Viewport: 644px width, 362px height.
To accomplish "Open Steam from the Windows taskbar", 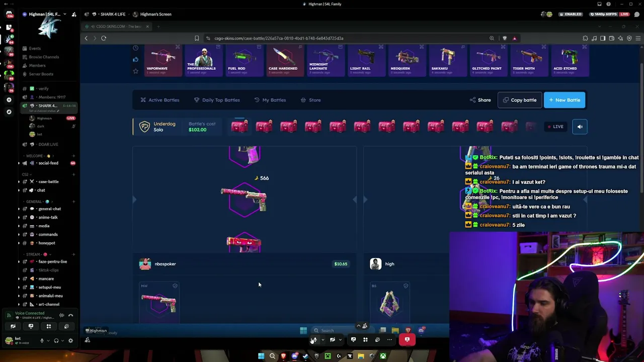I will pos(305,356).
